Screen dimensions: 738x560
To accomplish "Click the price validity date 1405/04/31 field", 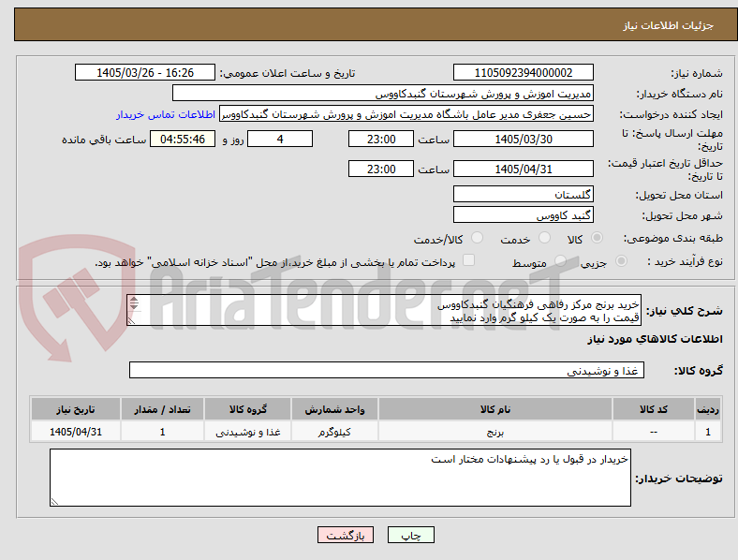I will [523, 169].
